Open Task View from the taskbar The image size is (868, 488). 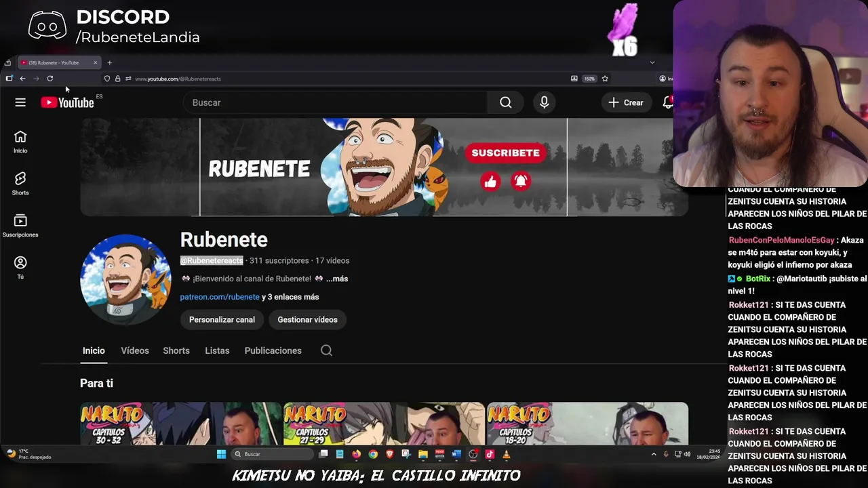coord(323,454)
